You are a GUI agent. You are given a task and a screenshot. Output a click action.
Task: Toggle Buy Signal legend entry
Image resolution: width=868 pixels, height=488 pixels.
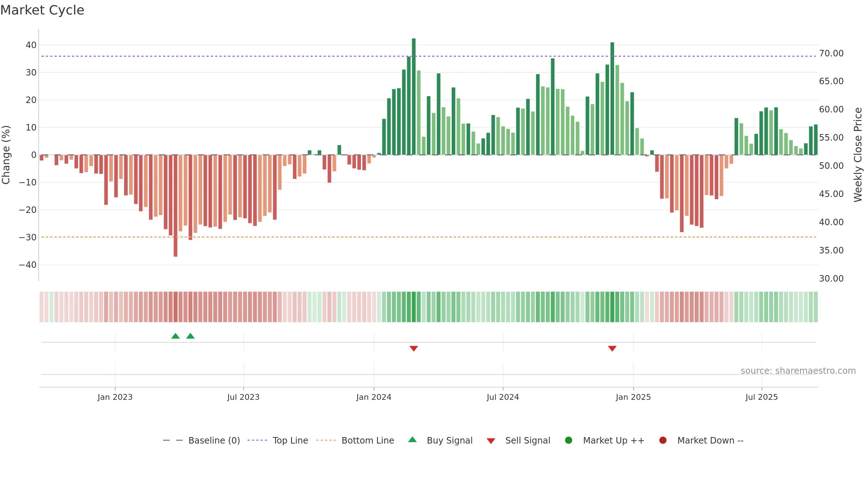(x=440, y=440)
